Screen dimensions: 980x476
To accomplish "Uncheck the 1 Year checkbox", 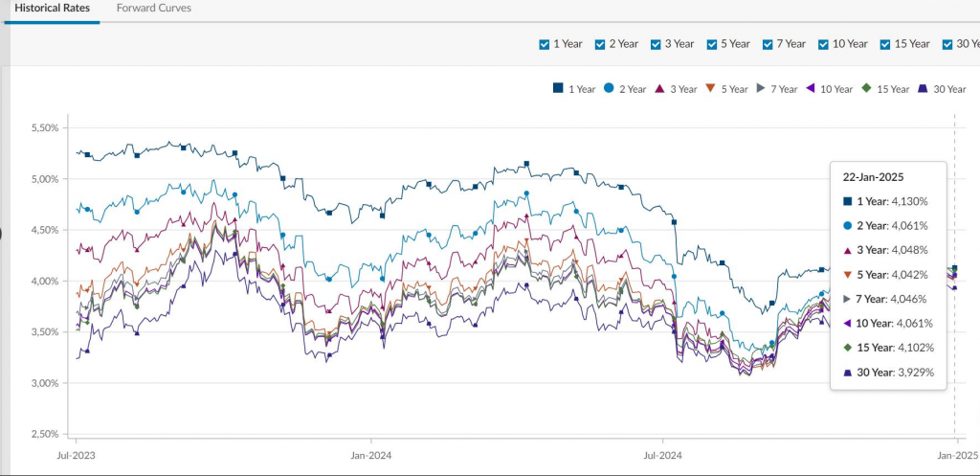I will point(545,44).
